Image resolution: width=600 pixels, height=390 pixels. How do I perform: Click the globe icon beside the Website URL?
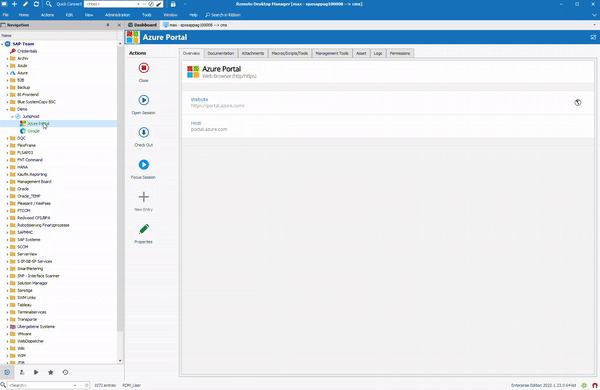pos(578,103)
